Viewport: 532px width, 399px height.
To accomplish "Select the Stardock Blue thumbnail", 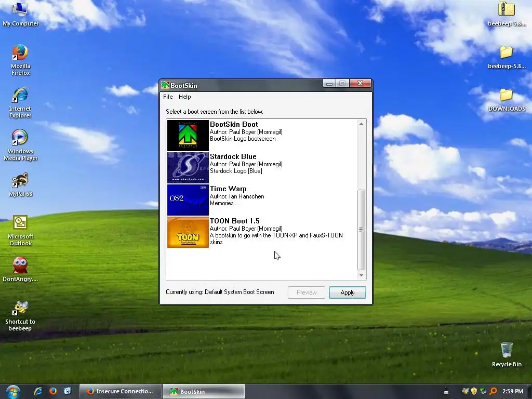I will [188, 168].
